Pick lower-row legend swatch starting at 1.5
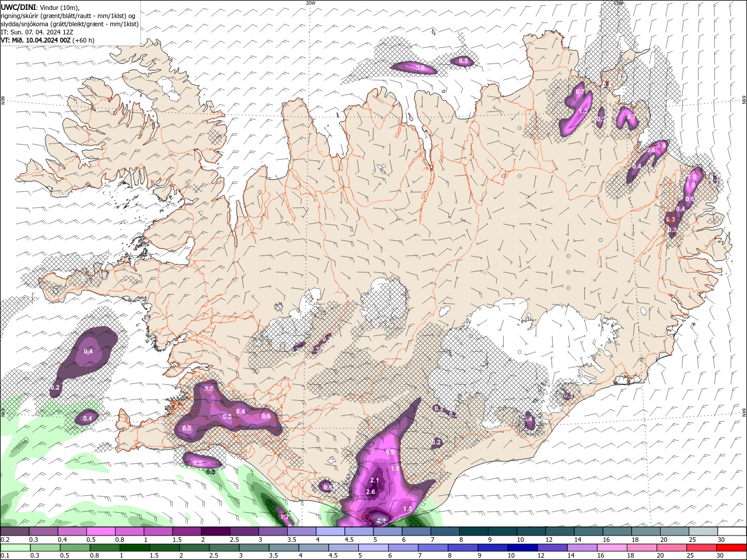 coord(165,548)
